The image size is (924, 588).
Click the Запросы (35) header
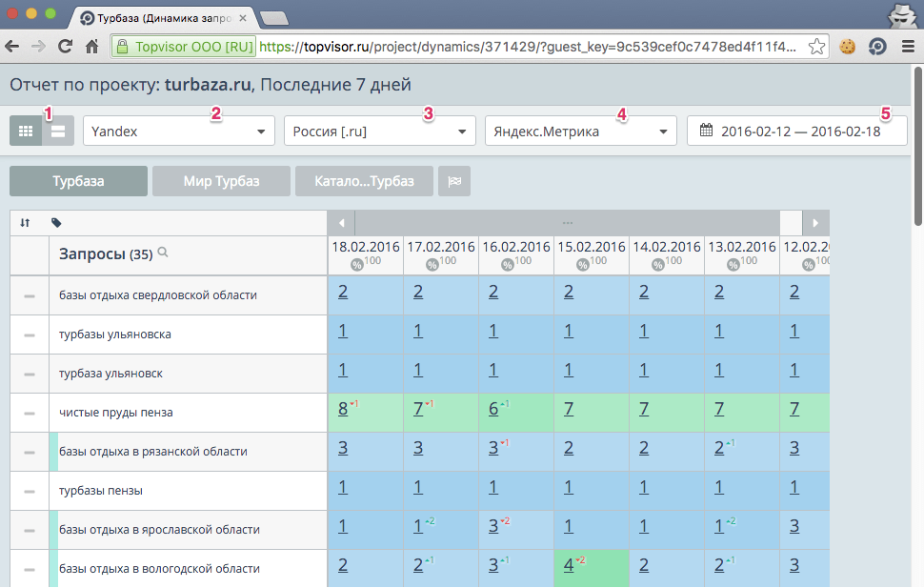(106, 254)
